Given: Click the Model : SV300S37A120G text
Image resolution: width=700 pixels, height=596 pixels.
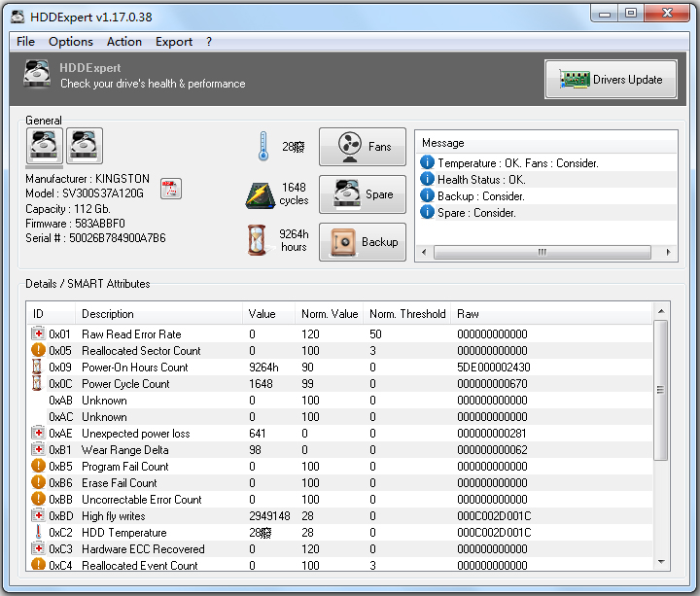Looking at the screenshot, I should coord(85,193).
